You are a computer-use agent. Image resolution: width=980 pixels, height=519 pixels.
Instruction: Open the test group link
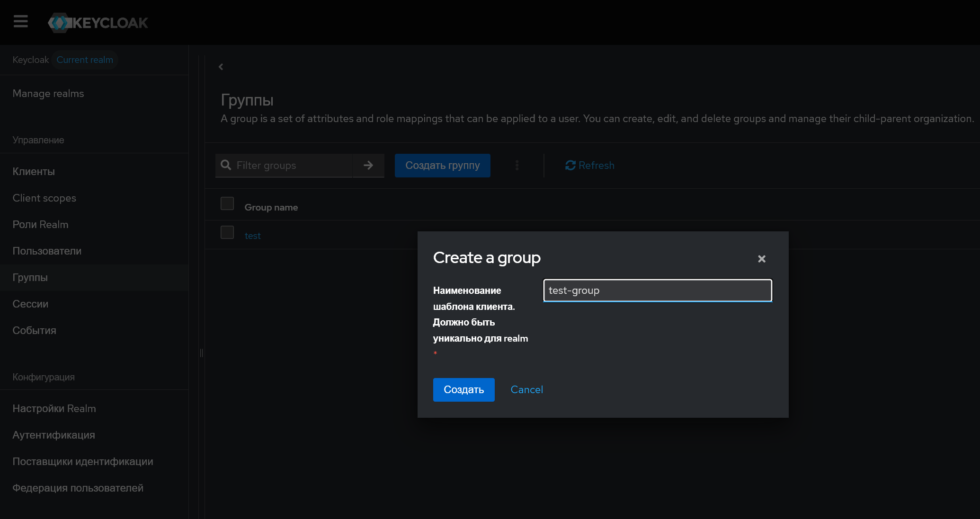click(253, 236)
